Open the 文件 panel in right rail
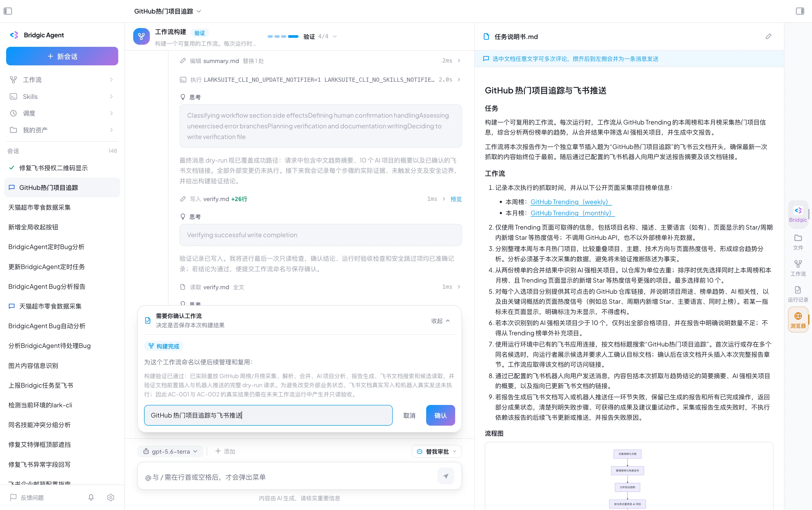 coord(798,242)
